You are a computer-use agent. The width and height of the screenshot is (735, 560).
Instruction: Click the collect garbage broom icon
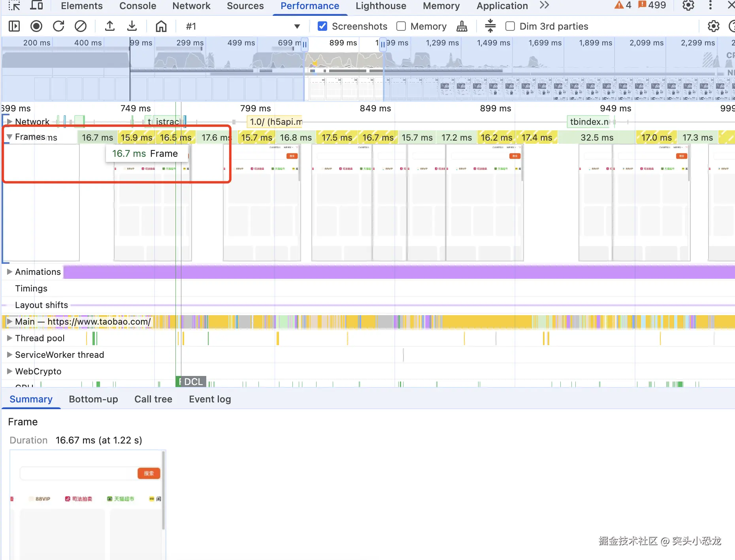[462, 26]
